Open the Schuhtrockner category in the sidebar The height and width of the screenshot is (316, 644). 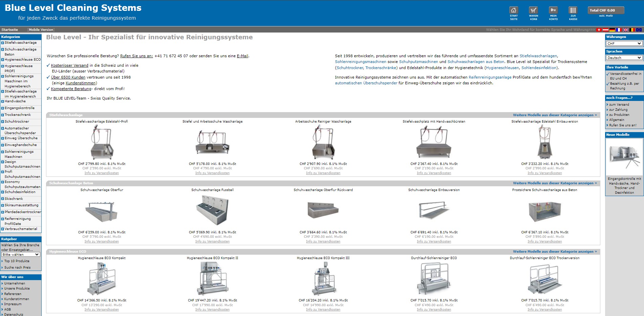[17, 122]
